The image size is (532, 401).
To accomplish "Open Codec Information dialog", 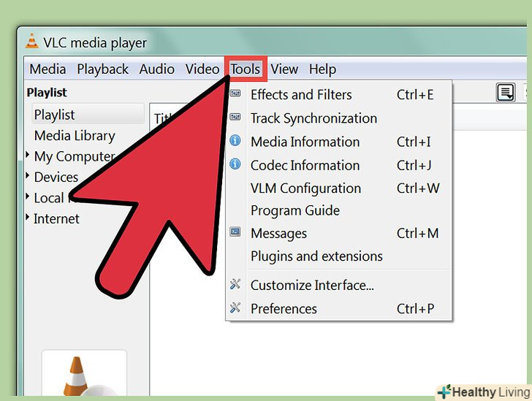I will 338,166.
